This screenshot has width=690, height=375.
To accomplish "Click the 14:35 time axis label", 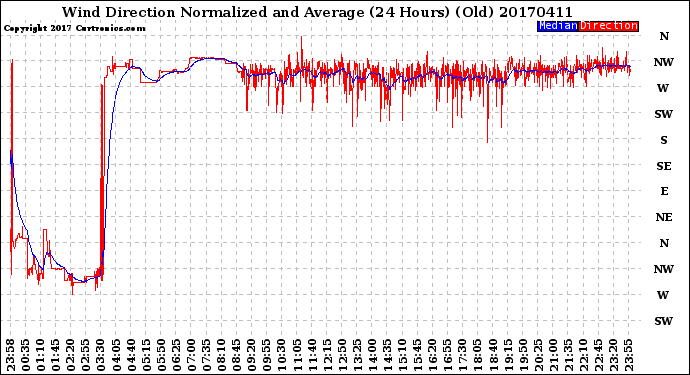I will pyautogui.click(x=387, y=355).
